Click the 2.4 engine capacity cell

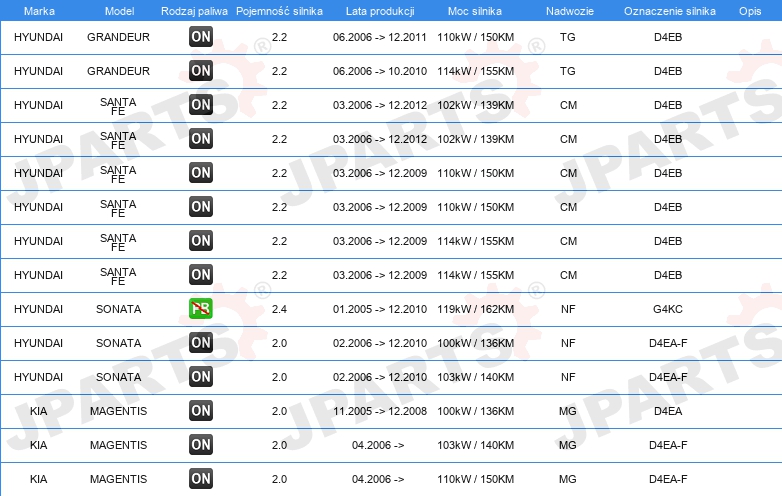coord(279,309)
